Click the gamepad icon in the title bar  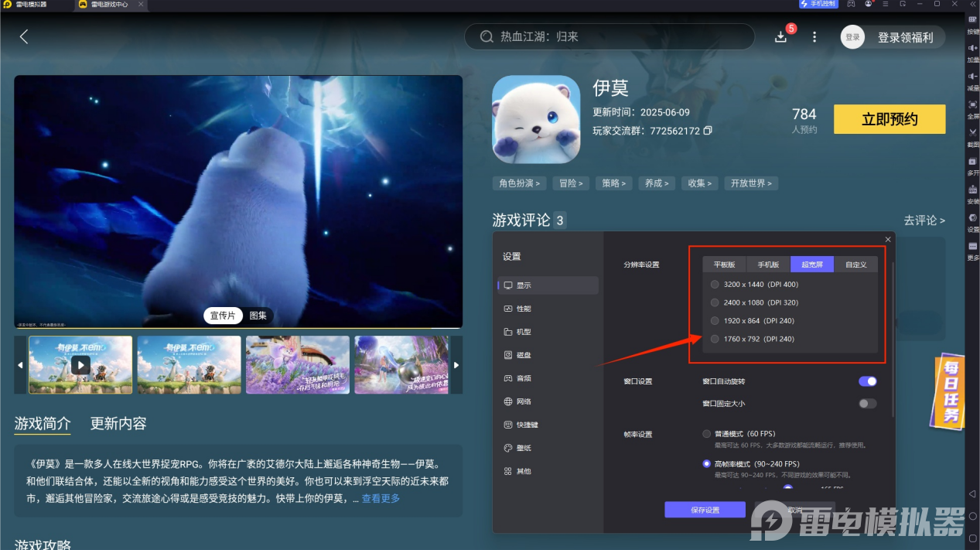click(851, 4)
